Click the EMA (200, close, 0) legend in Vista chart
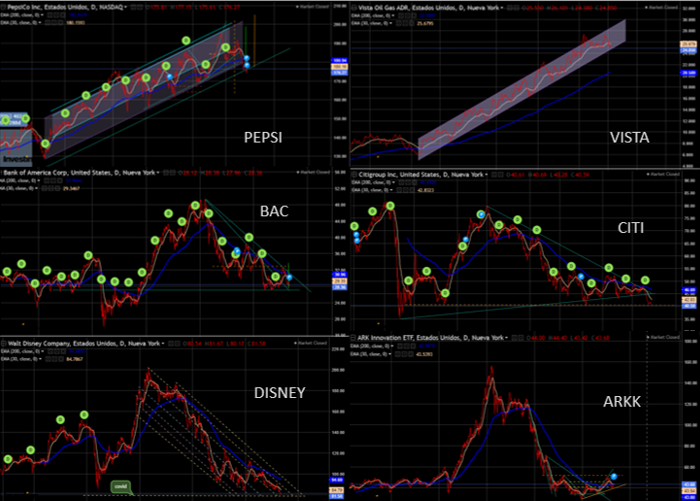 [372, 16]
